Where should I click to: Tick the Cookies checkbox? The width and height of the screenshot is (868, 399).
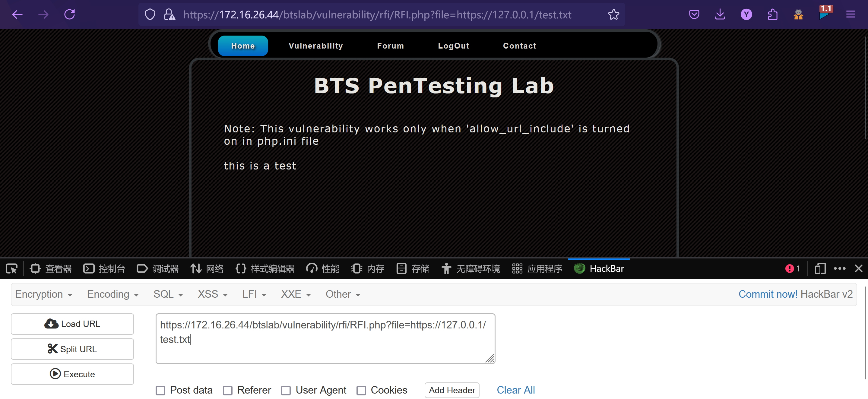361,391
